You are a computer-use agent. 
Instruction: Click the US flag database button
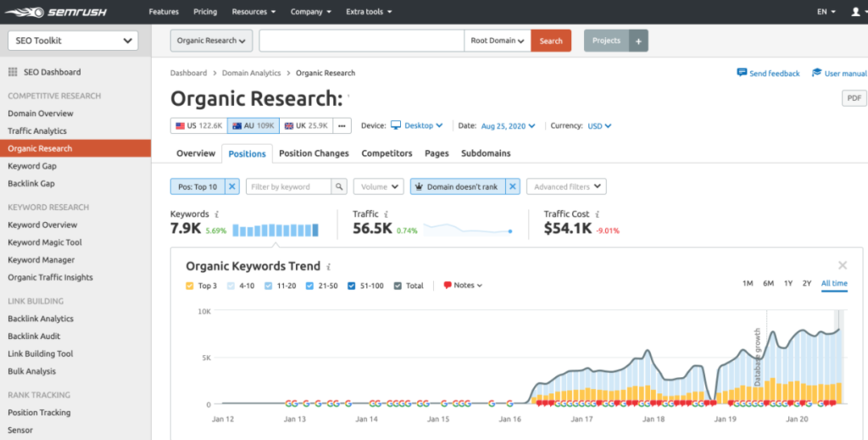coord(198,125)
